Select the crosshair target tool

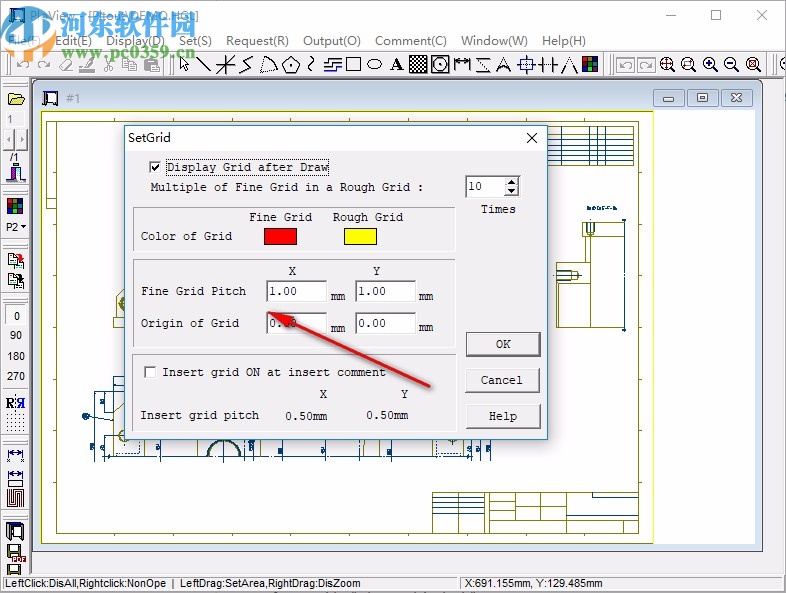[x=526, y=64]
